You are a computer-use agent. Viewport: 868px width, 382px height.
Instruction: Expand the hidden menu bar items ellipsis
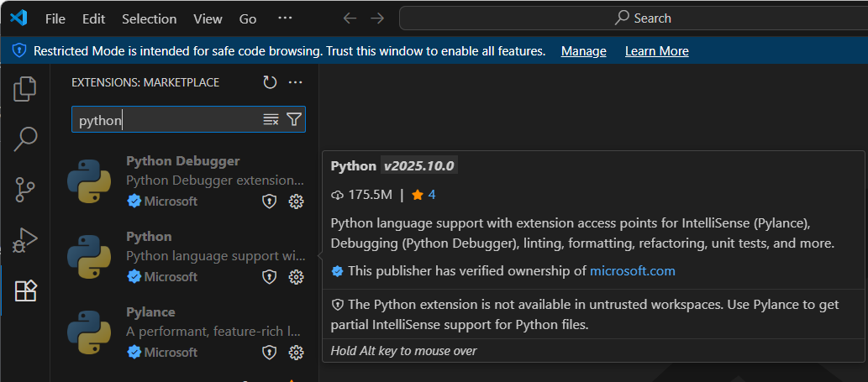click(x=285, y=18)
